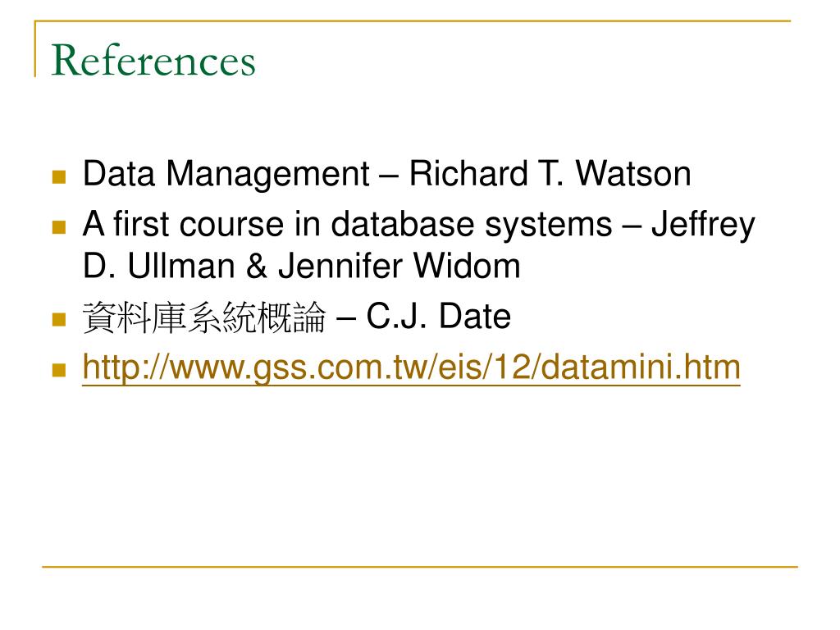Select the author name "C.J. Date"
Viewport: 840px width, 630px height.
[438, 317]
